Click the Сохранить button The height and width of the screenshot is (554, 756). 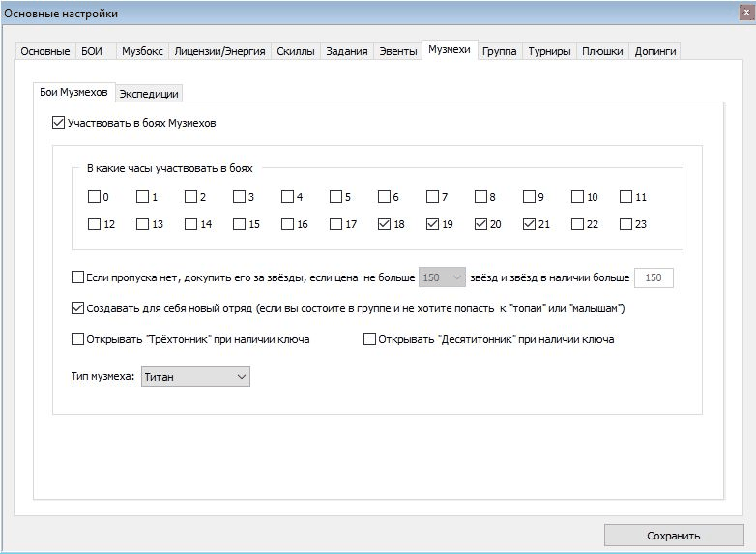point(674,536)
